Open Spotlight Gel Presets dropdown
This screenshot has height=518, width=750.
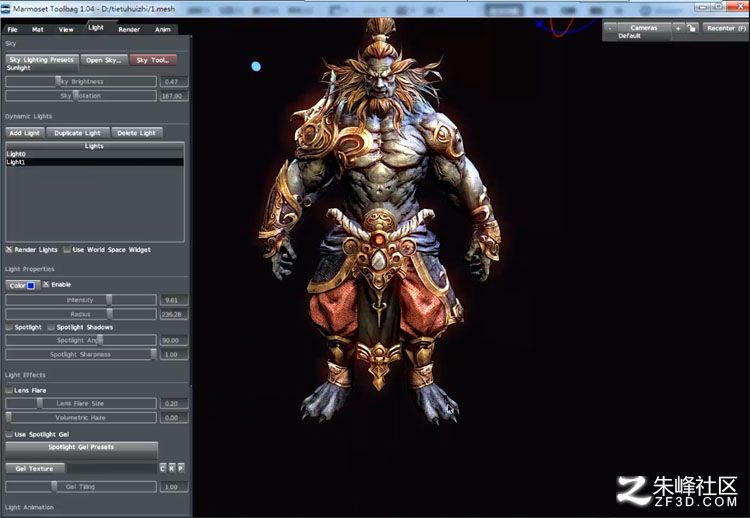(81, 448)
